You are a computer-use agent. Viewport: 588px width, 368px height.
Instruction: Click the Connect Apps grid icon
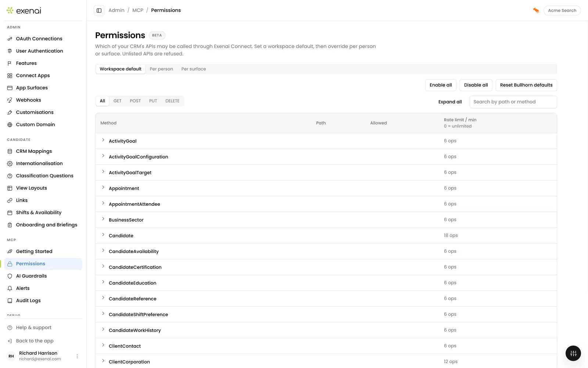[x=10, y=75]
